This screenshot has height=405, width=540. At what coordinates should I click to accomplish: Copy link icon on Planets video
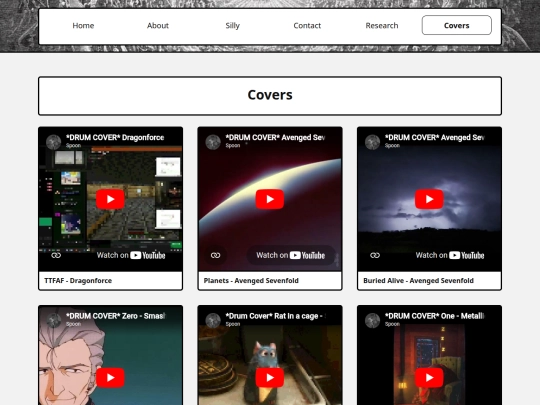click(216, 255)
